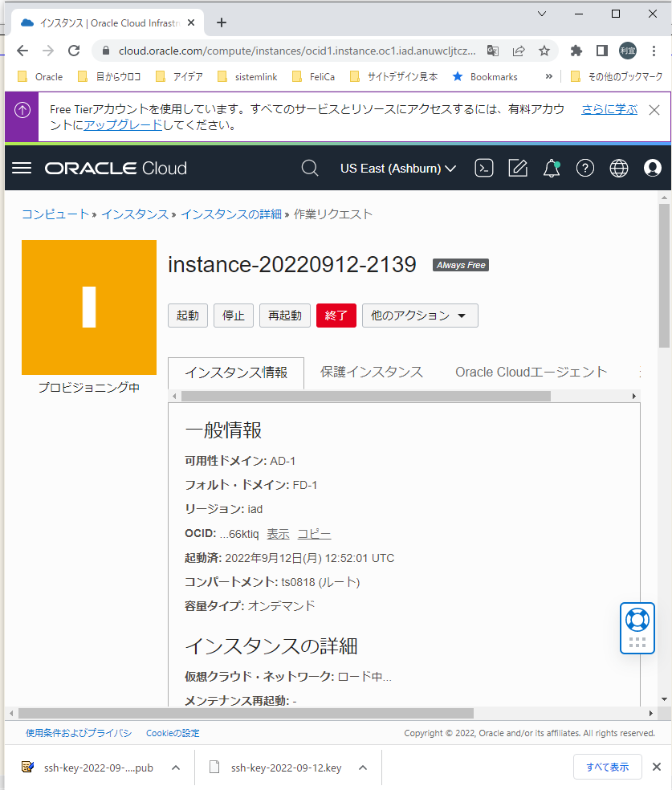Image resolution: width=672 pixels, height=790 pixels.
Task: Open the FeliCa bookmark folder
Action: point(314,76)
